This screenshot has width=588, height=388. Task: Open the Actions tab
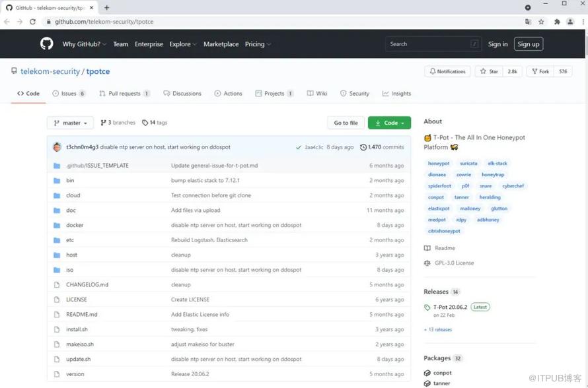[x=228, y=93]
